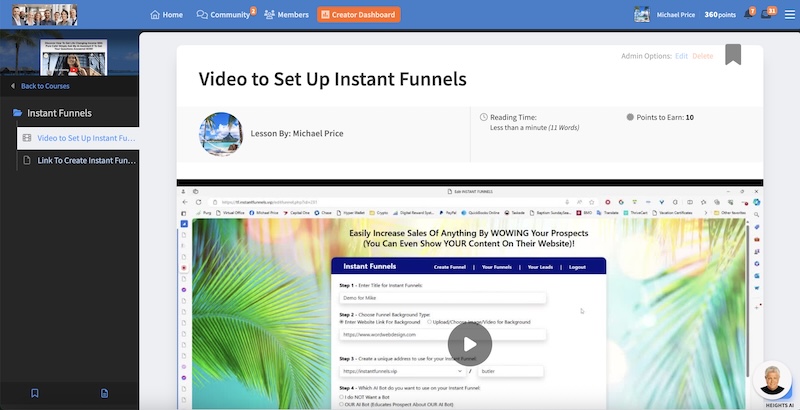The width and height of the screenshot is (800, 410).
Task: Open the Members page
Action: point(286,15)
